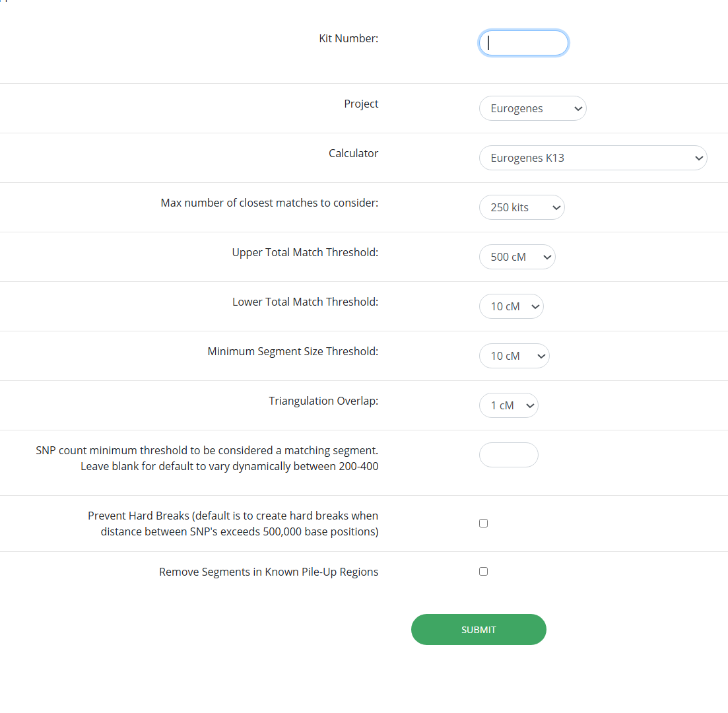Screen dimensions: 728x713
Task: Click the Kit Number input field
Action: click(523, 43)
